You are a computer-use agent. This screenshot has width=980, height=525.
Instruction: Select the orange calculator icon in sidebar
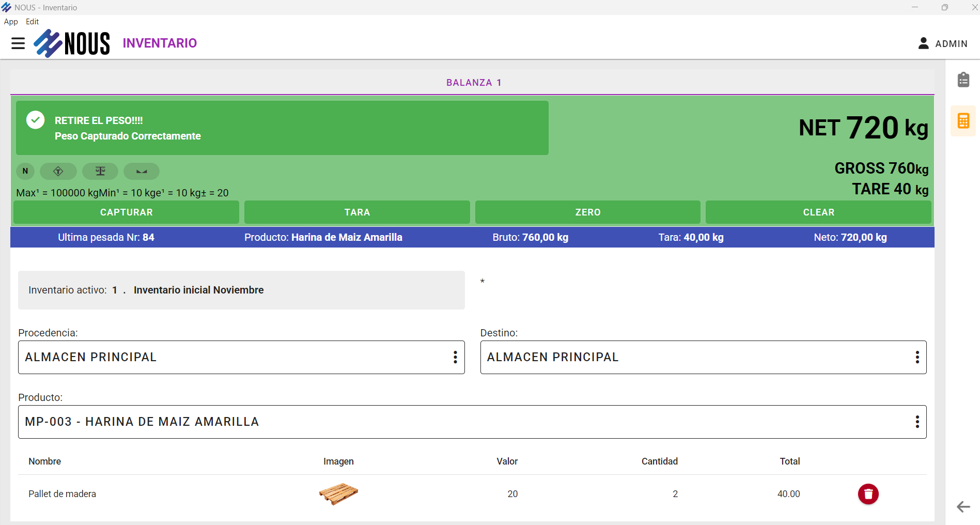click(x=963, y=121)
